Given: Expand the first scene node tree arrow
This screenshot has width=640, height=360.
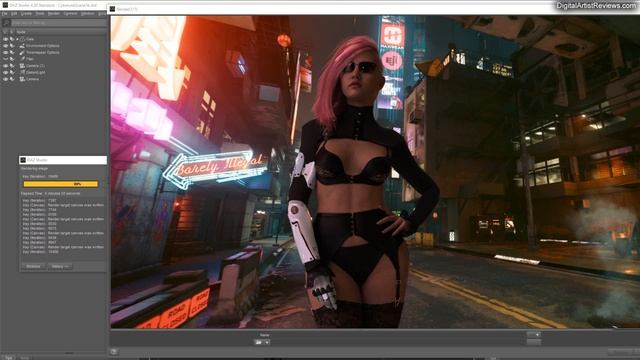Looking at the screenshot, I should [17, 39].
